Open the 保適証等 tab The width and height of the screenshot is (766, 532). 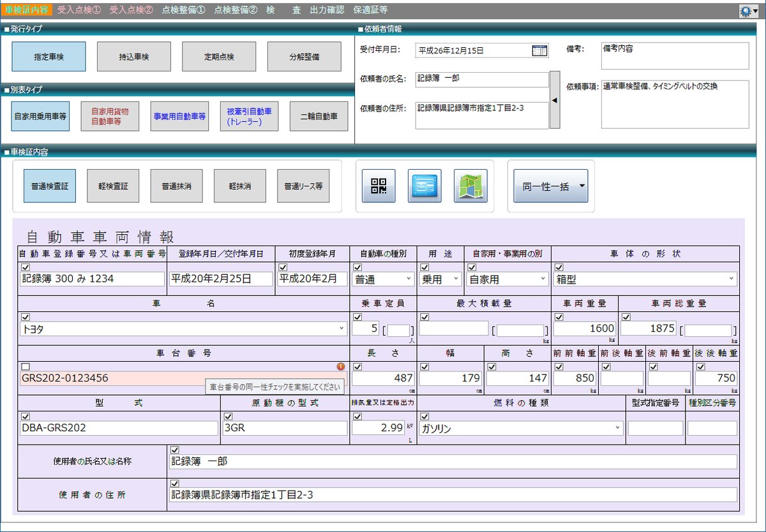370,10
